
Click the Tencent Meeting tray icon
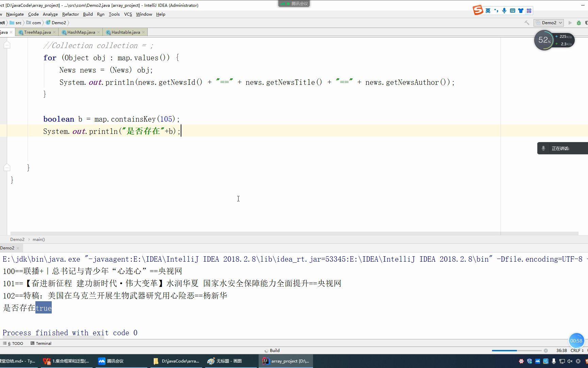[538, 361]
